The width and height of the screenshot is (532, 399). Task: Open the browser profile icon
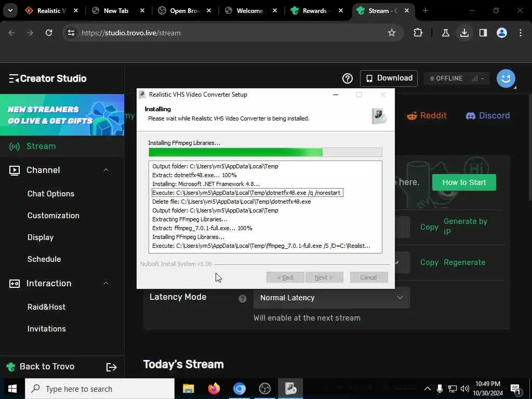click(501, 33)
